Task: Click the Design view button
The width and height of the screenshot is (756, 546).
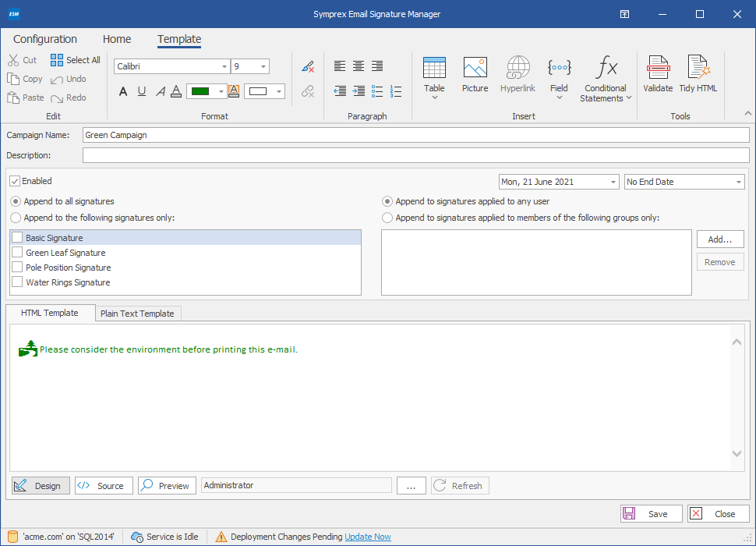Action: (41, 486)
